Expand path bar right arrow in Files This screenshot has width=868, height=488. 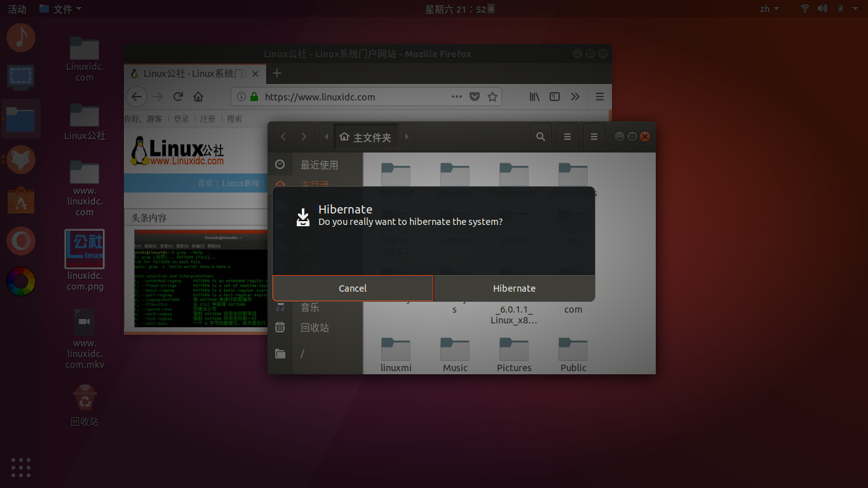(407, 137)
